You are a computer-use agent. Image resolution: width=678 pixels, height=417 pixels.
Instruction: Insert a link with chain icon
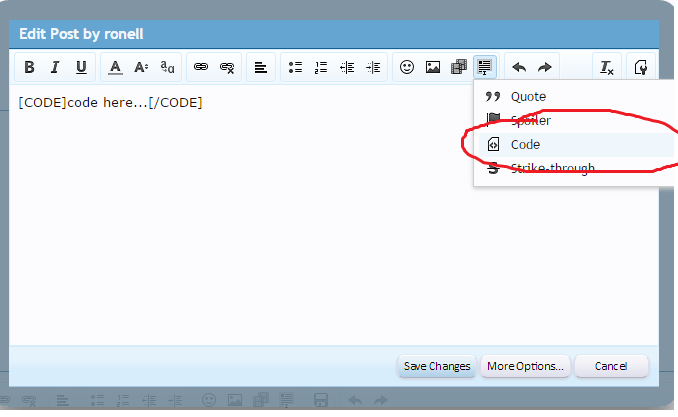pos(201,67)
